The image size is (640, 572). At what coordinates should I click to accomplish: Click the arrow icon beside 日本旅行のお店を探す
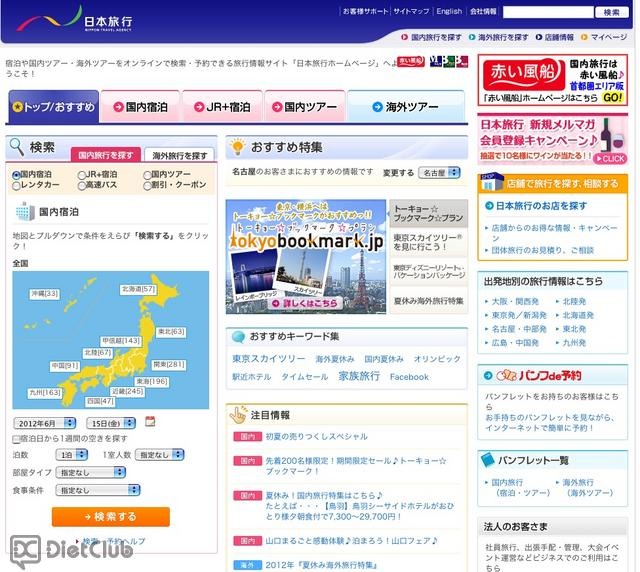(x=489, y=206)
